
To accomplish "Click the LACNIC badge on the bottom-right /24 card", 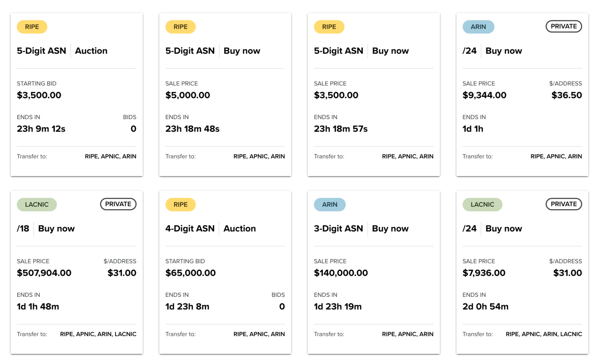I will pyautogui.click(x=482, y=204).
